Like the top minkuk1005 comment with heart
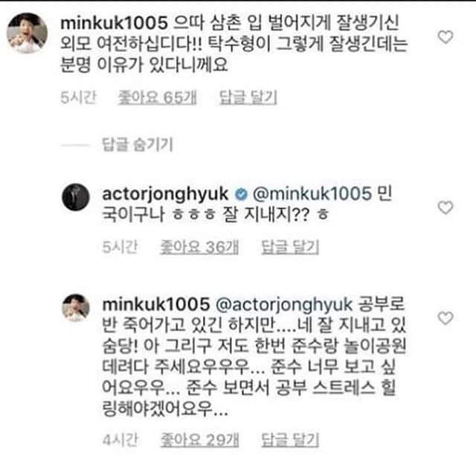 [x=446, y=36]
